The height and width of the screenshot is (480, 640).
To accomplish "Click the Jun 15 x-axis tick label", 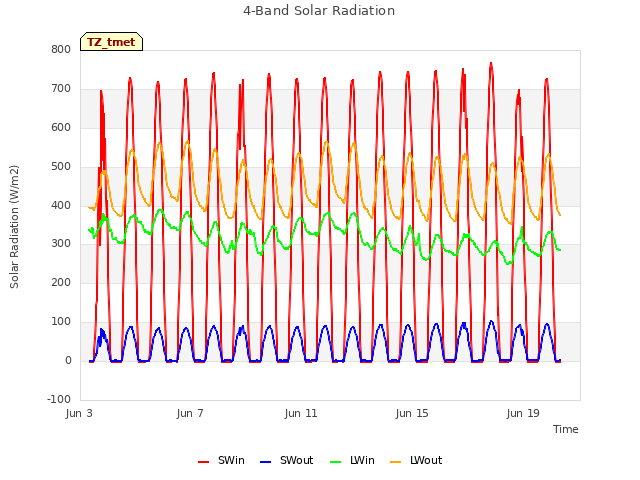I will (412, 413).
